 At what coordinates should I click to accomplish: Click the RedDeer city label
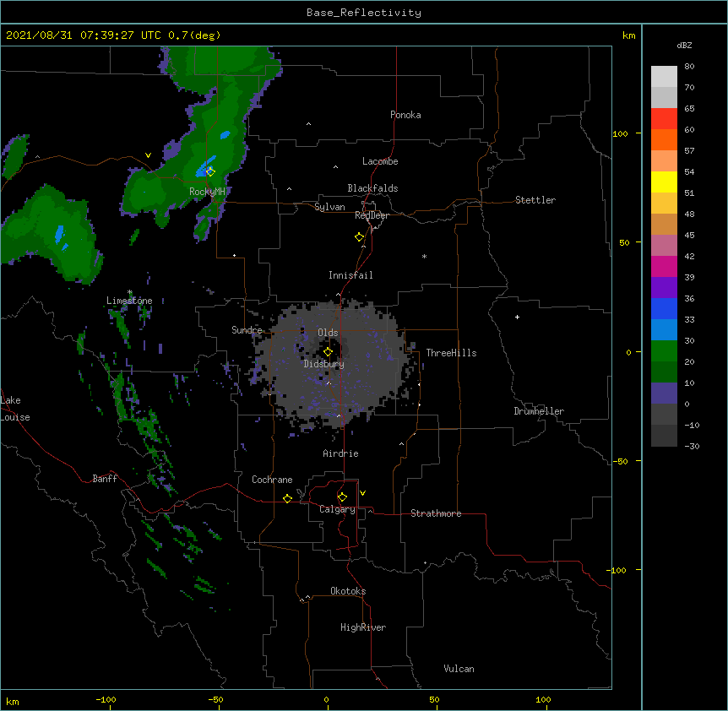tap(372, 215)
